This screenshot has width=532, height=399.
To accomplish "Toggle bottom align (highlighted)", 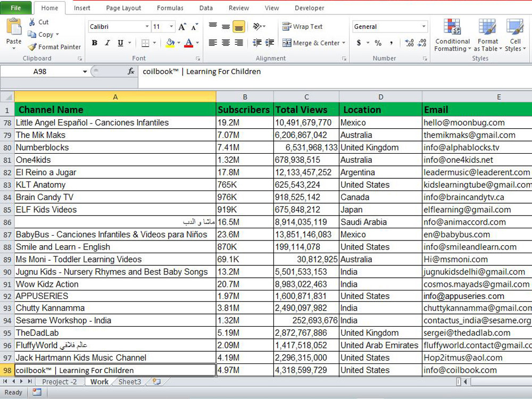I will pos(239,27).
